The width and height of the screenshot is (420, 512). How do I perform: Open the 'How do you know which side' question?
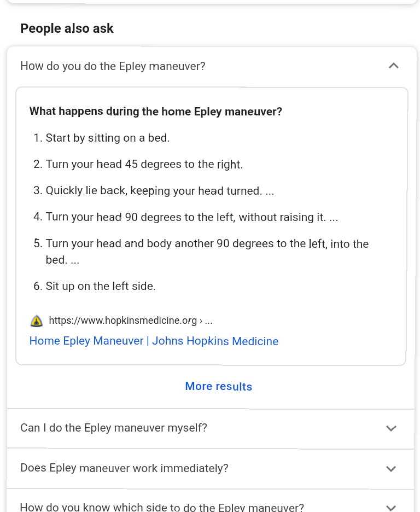click(x=162, y=507)
